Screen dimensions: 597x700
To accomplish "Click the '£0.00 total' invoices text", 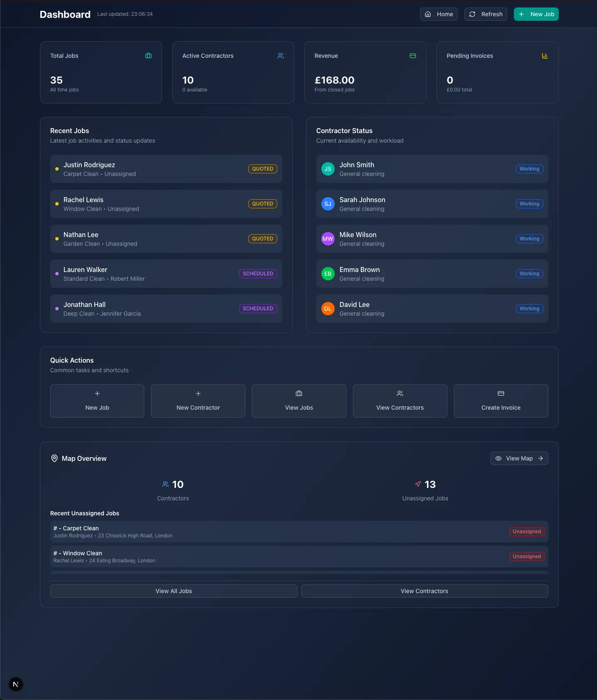I will coord(459,90).
